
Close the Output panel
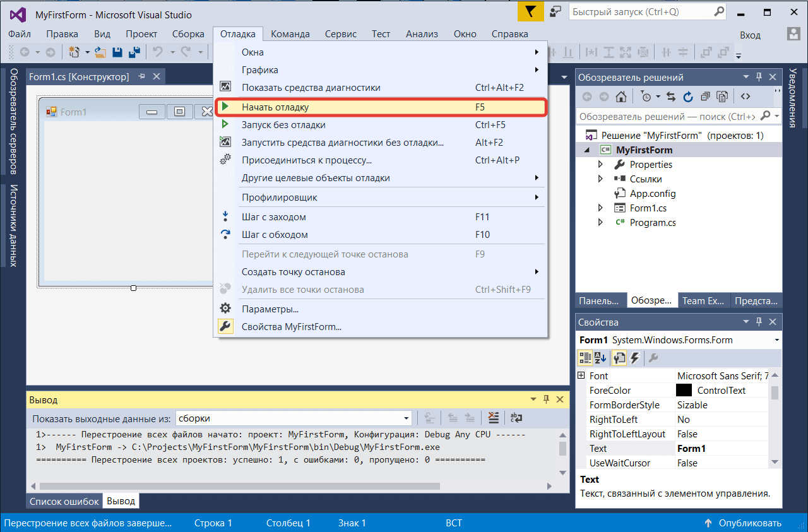click(560, 399)
